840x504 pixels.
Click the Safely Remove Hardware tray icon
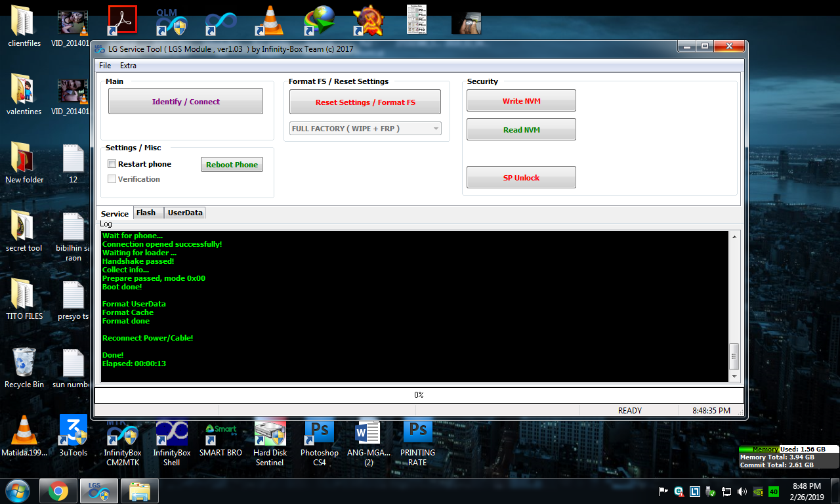pos(710,491)
